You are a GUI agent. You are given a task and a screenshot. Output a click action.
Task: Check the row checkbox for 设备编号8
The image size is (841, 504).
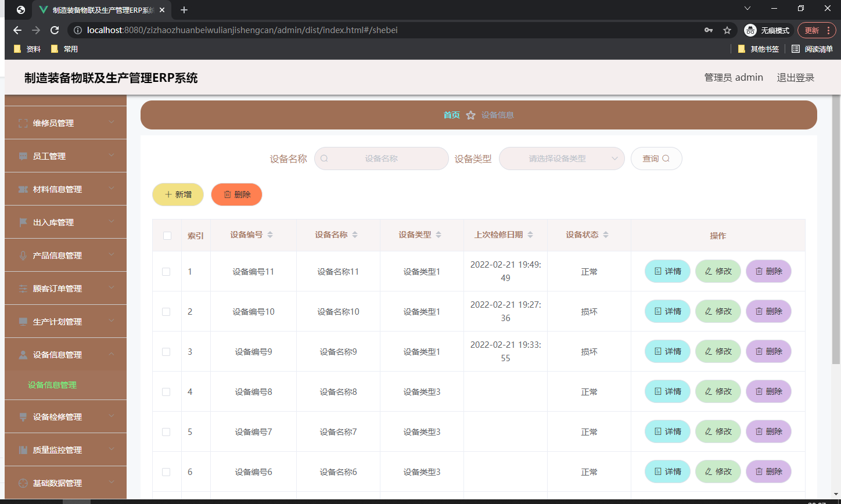click(166, 392)
